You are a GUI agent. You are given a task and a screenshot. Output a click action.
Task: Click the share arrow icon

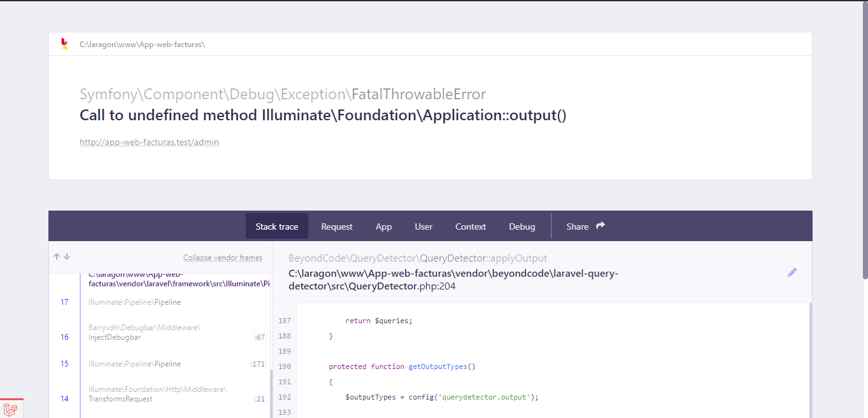coord(601,226)
